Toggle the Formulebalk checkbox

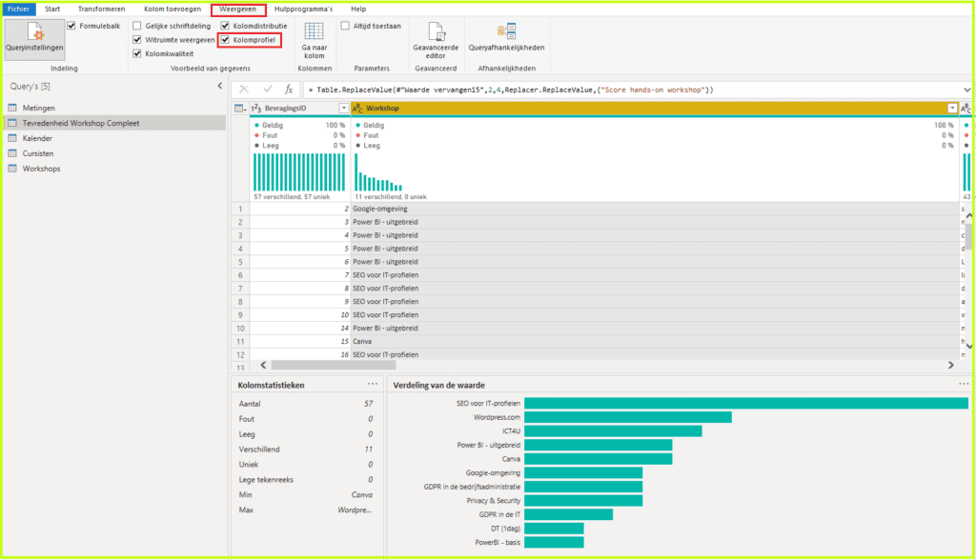click(71, 26)
